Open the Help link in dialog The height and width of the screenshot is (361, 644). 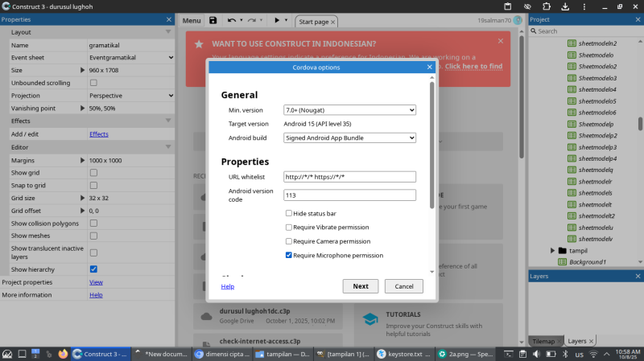click(228, 286)
